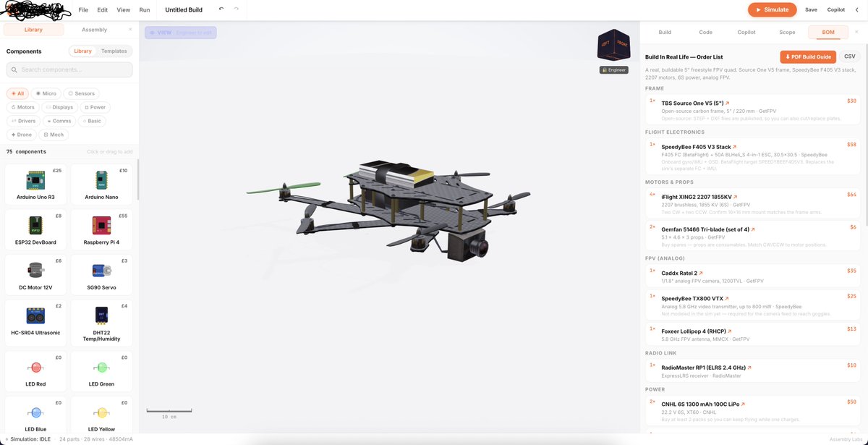This screenshot has width=868, height=445.
Task: Click the redo arrow icon
Action: (236, 9)
